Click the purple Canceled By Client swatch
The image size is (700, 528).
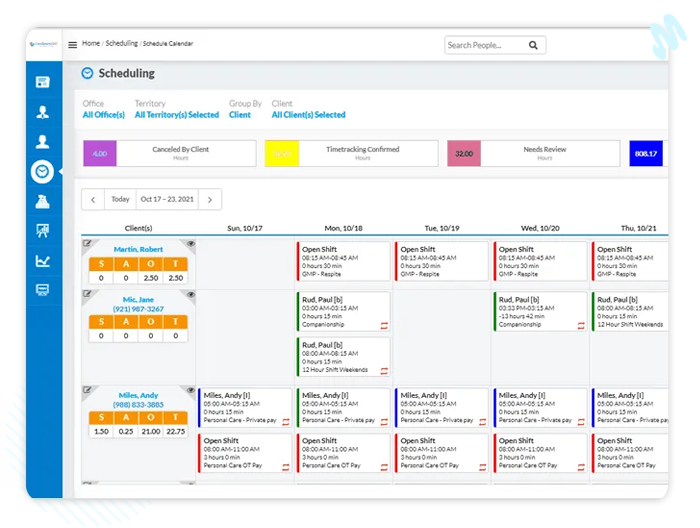100,153
